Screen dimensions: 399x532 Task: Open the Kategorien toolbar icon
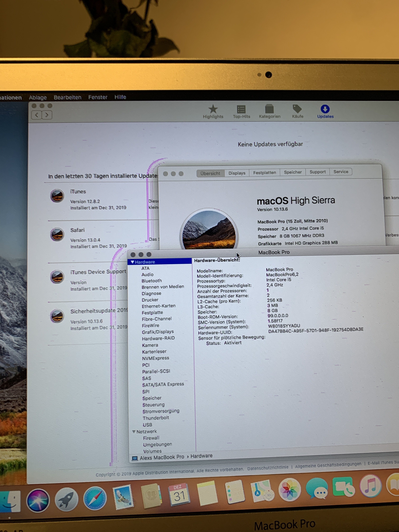click(269, 109)
